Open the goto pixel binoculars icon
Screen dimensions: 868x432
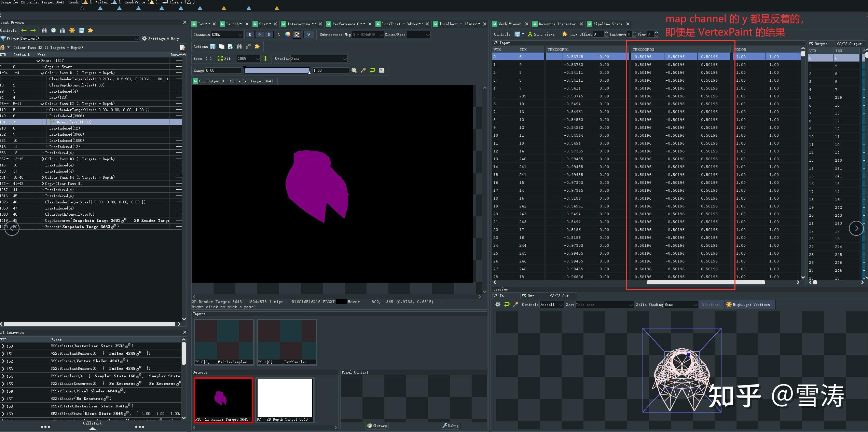tap(240, 46)
